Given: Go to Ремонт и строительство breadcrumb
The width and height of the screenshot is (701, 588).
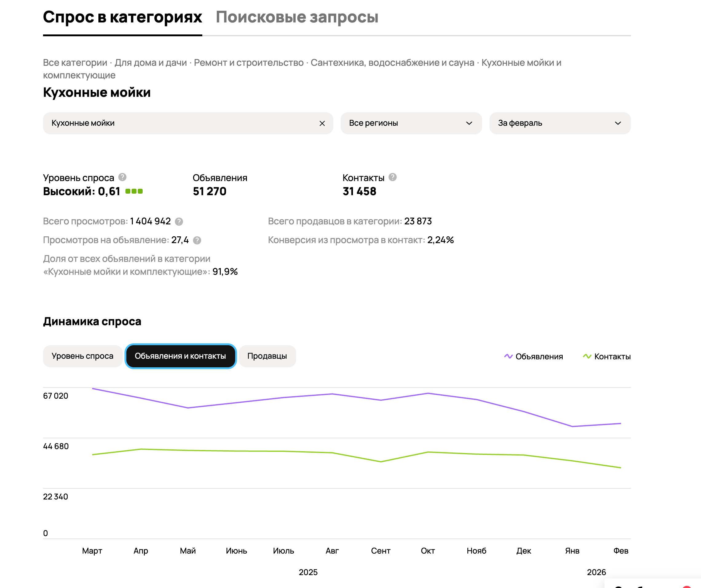Looking at the screenshot, I should (x=249, y=63).
